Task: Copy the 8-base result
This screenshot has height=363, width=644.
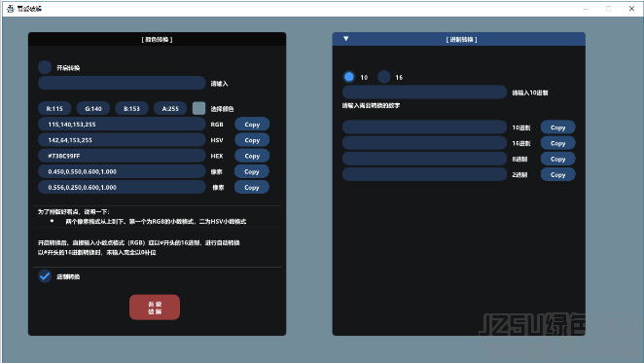Action: [x=557, y=159]
